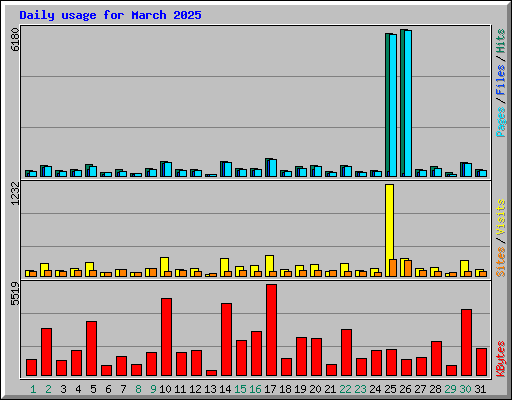Click day label 15 on x-axis
The width and height of the screenshot is (512, 400).
[x=240, y=389]
